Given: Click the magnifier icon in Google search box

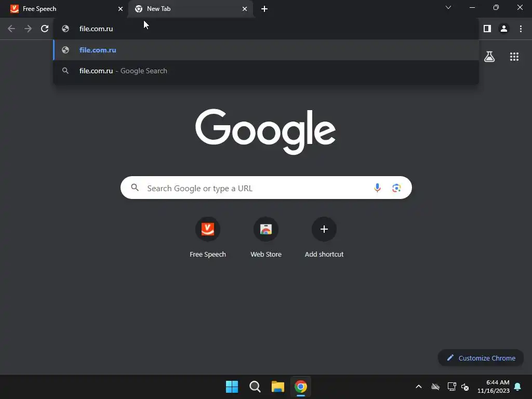Looking at the screenshot, I should point(135,187).
